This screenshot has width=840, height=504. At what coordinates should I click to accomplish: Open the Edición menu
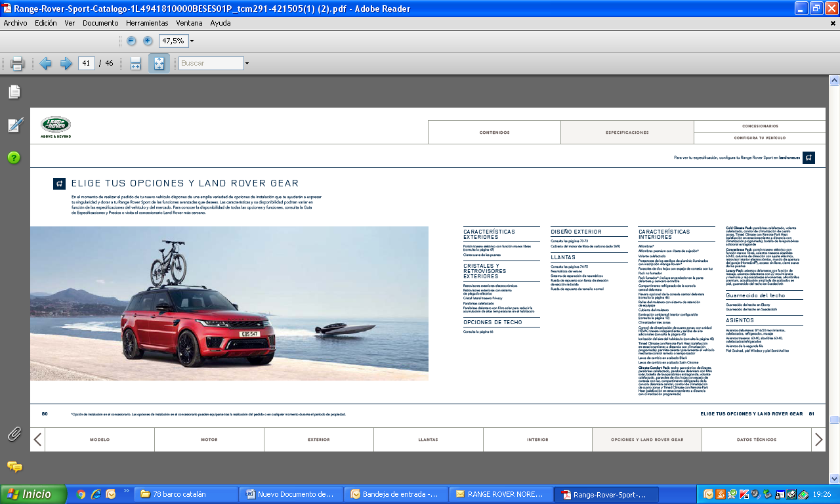46,23
